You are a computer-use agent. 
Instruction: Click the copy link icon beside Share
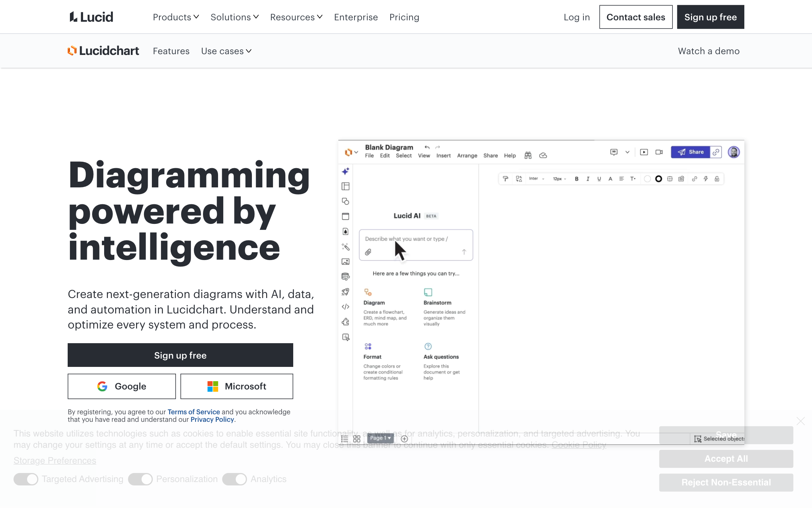tap(716, 152)
